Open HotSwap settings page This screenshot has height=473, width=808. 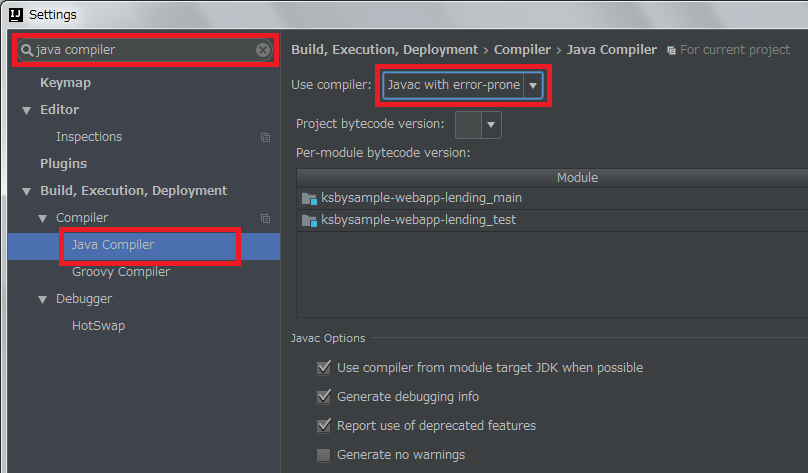pos(98,326)
